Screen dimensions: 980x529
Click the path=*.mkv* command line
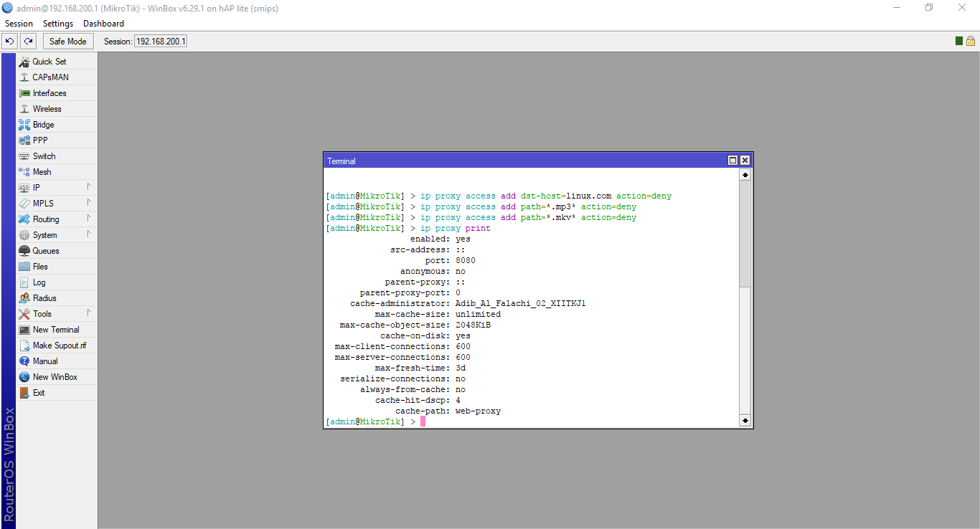pos(481,217)
